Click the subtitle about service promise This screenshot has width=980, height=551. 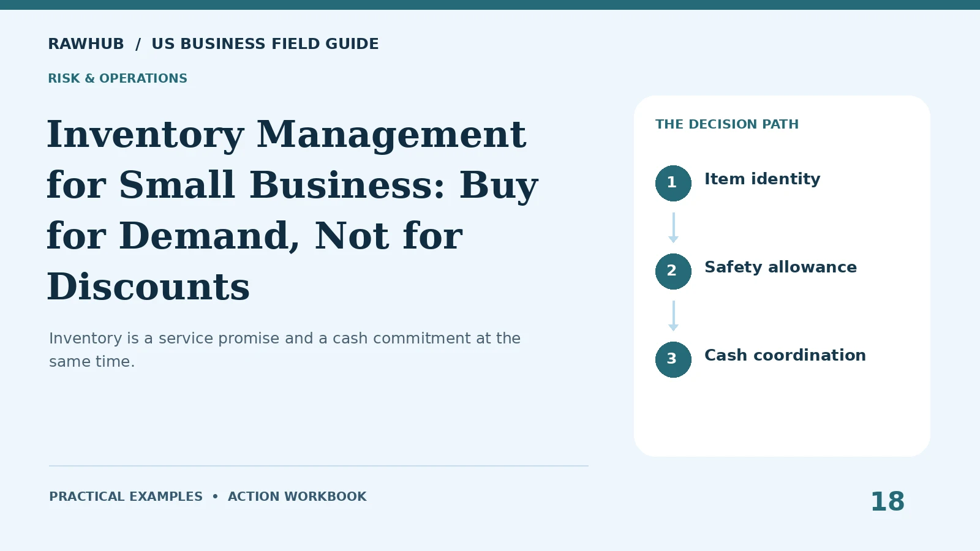tap(285, 350)
